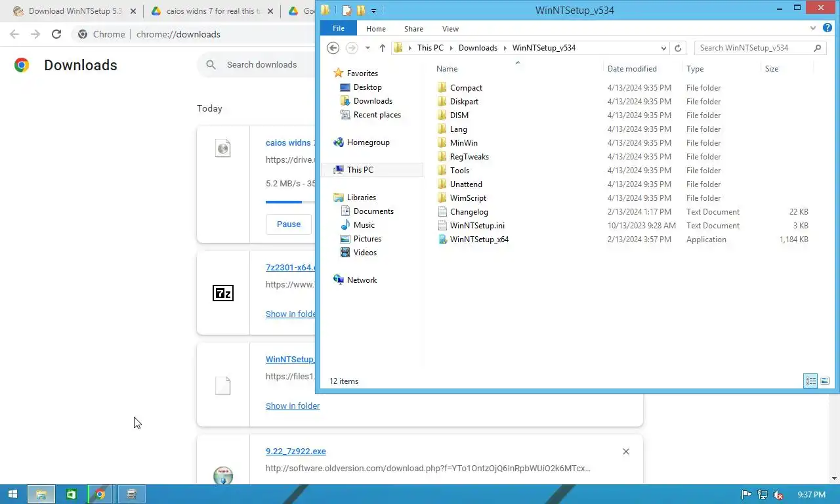The width and height of the screenshot is (840, 504).
Task: Select the WinNTSetup.ini file
Action: tap(477, 226)
